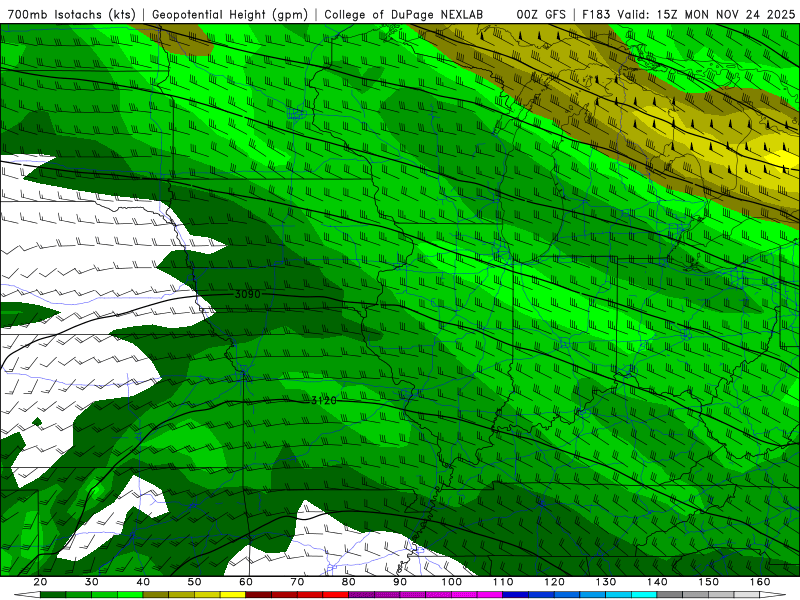
Task: Select the dark purple swatch starting at 80
Action: point(362,595)
